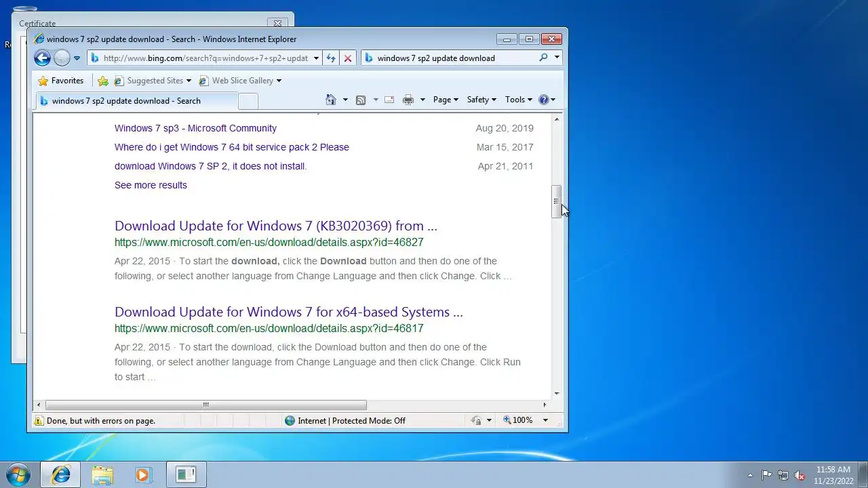Click the vertical scrollbar down arrow
Image resolution: width=868 pixels, height=488 pixels.
click(x=557, y=394)
